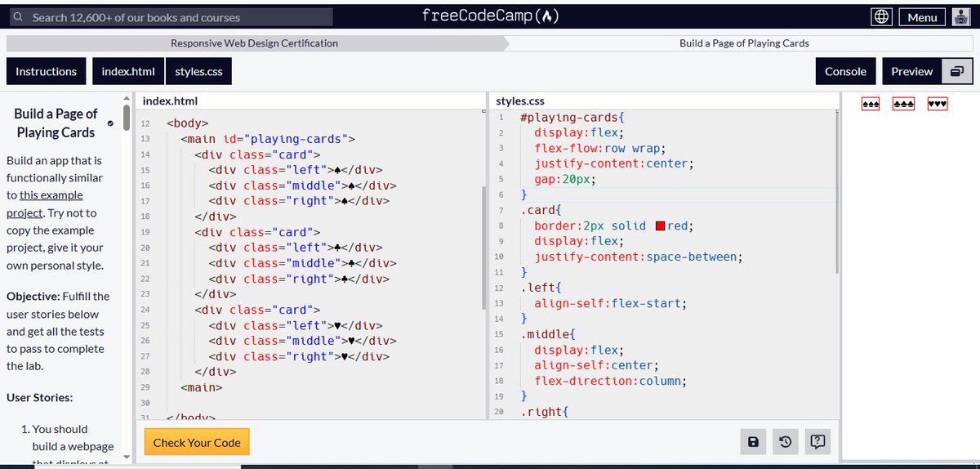Click line number 24 in index.html
The image size is (980, 469).
coord(145,310)
